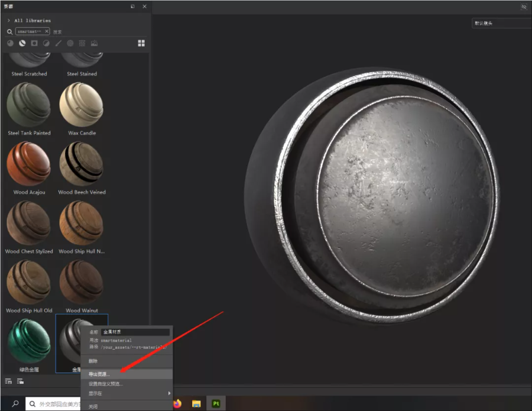Filter assets by Materials sphere icon
Image resolution: width=532 pixels, height=411 pixels.
11,43
